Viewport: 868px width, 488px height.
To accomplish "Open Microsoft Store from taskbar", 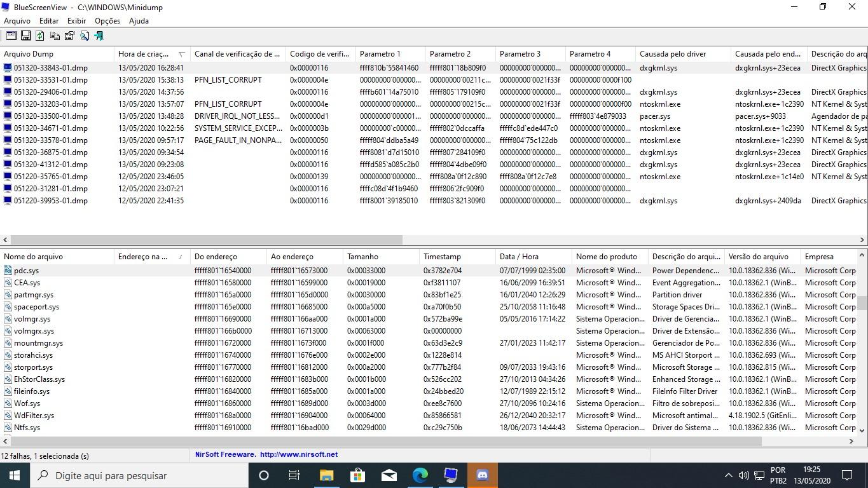I will 357,475.
